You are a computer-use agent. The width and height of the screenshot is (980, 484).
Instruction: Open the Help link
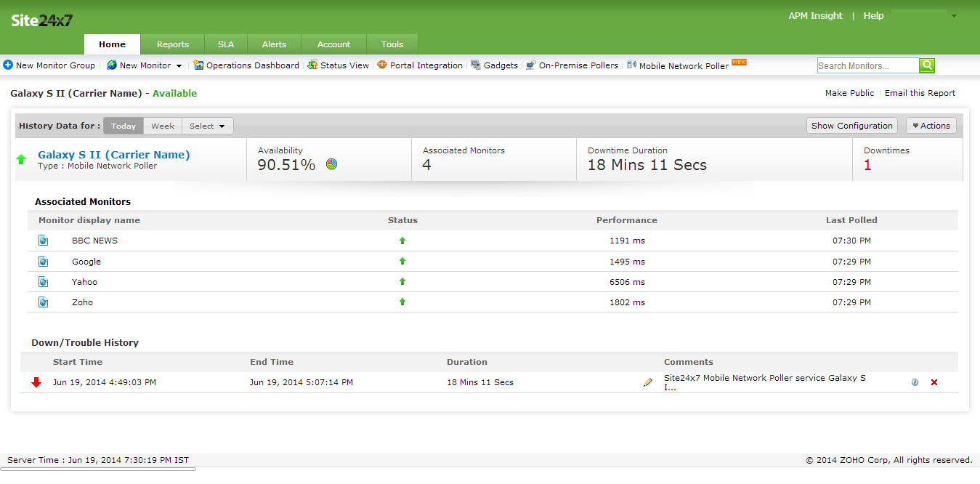pyautogui.click(x=873, y=16)
